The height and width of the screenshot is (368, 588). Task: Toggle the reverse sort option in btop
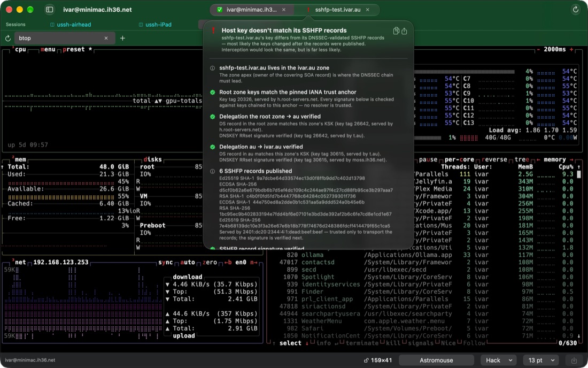(x=494, y=159)
